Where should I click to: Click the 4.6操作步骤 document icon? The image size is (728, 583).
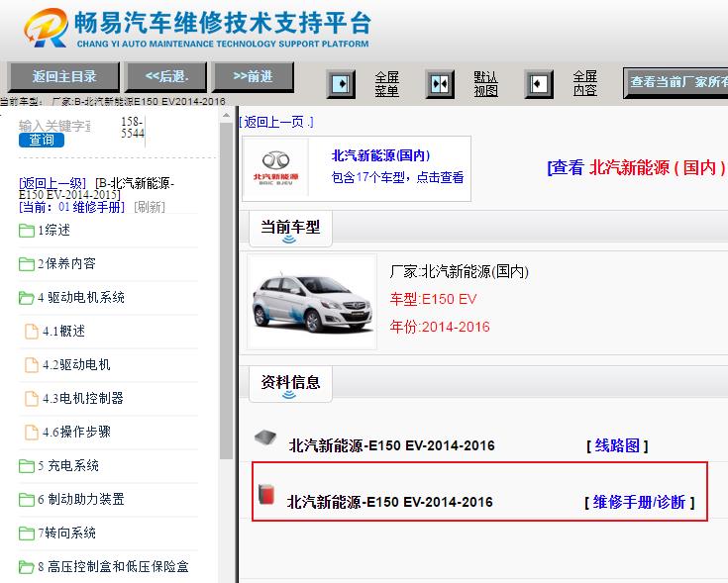pyautogui.click(x=32, y=433)
